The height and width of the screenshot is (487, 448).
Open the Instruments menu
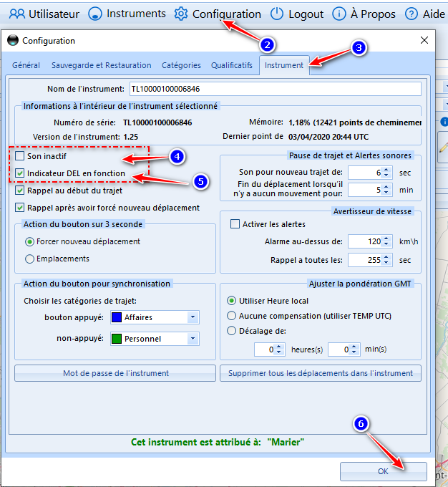(x=136, y=14)
